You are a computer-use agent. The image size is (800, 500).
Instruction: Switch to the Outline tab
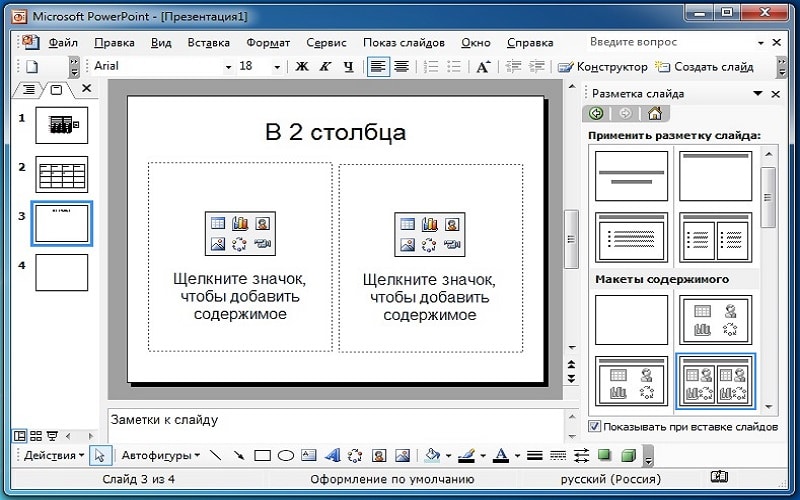29,90
